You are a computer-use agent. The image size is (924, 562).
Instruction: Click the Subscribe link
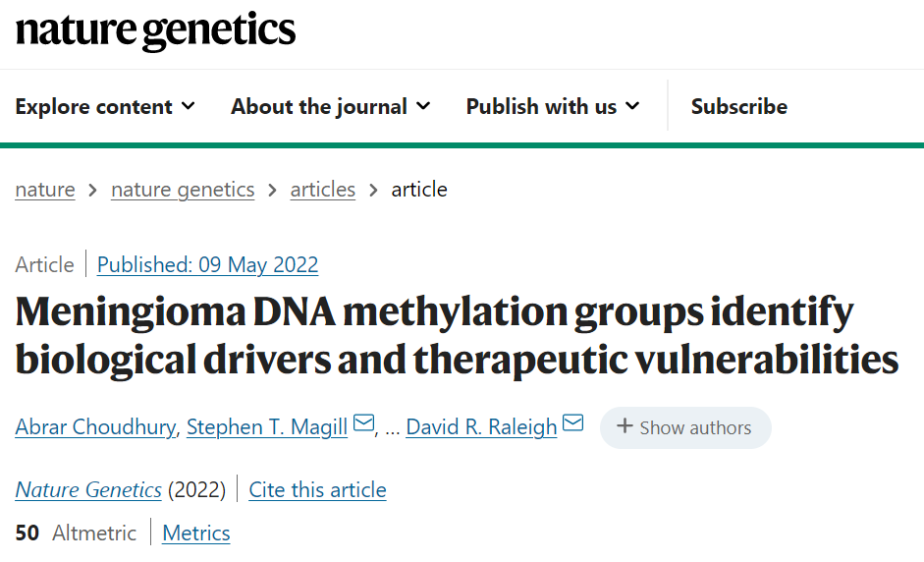739,107
